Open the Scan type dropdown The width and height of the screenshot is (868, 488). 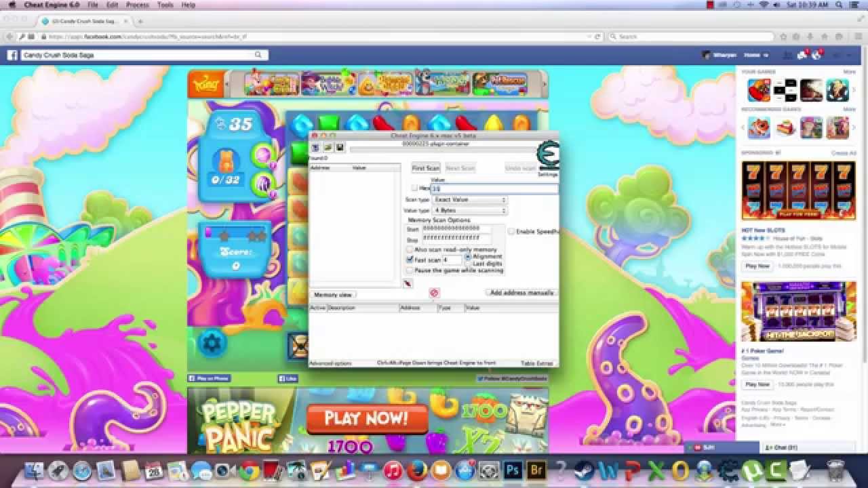(470, 199)
